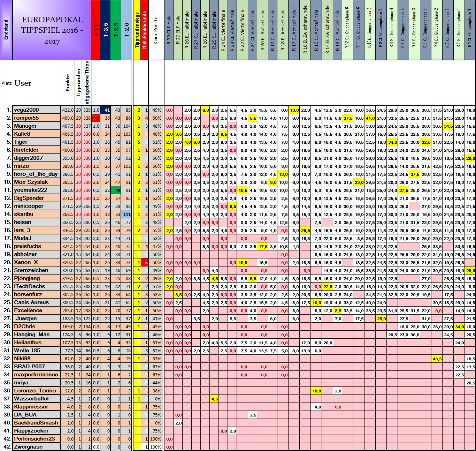The height and width of the screenshot is (451, 476).
Task: Click the User column heading
Action: pyautogui.click(x=23, y=83)
